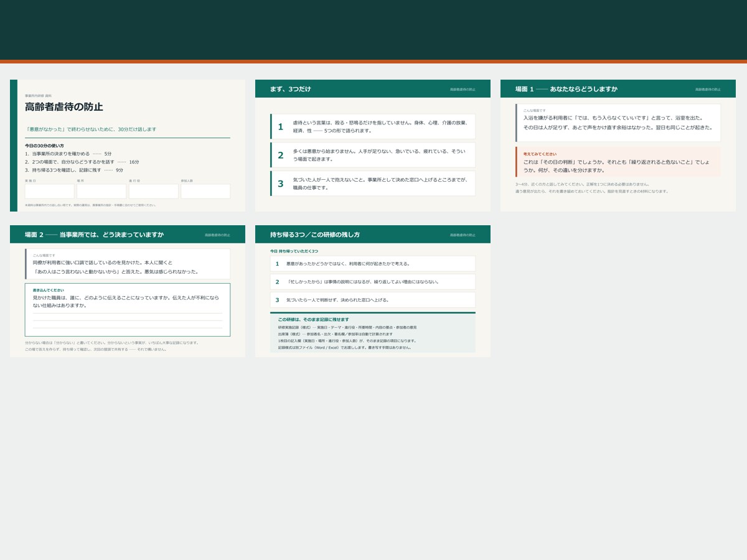747x560 pixels.
Task: Click the 進行役 input box
Action: [x=154, y=191]
